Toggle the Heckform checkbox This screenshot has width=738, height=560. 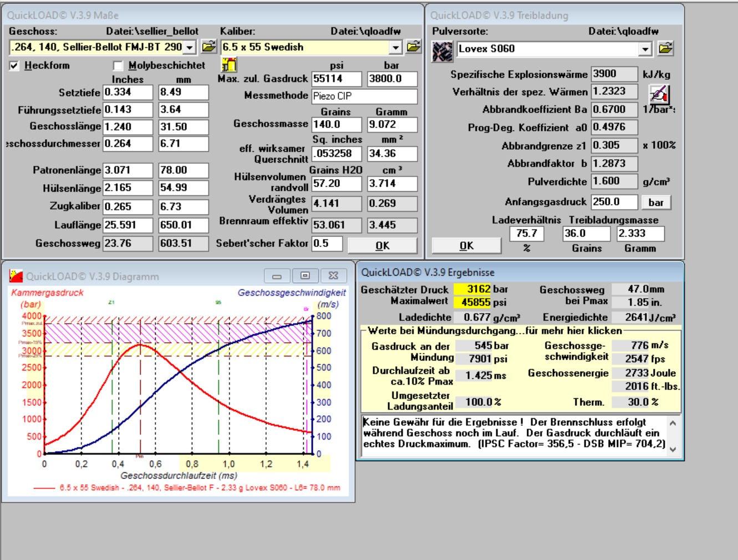pyautogui.click(x=14, y=66)
